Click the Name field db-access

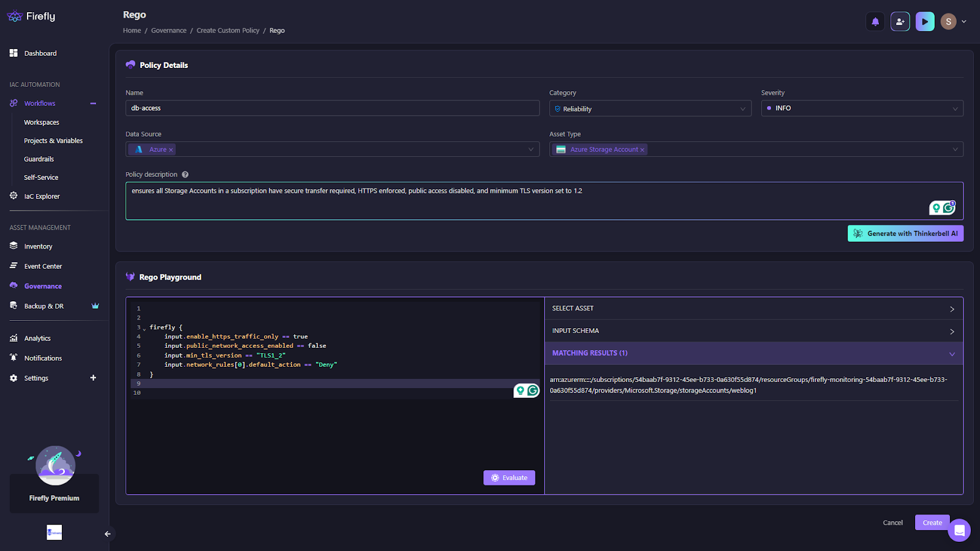coord(333,108)
